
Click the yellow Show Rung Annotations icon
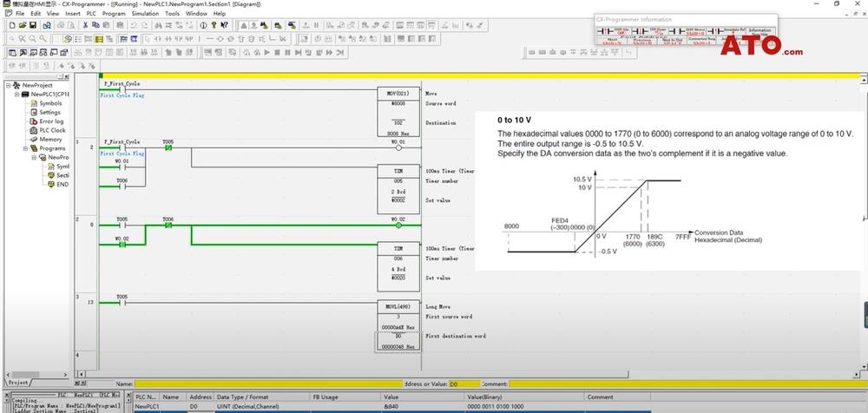[x=99, y=39]
